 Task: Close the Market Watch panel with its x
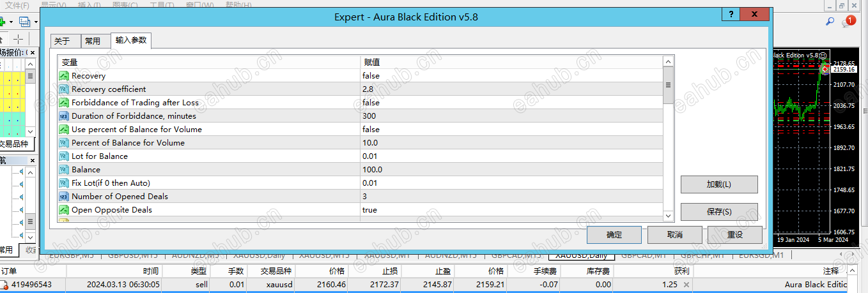click(x=33, y=52)
